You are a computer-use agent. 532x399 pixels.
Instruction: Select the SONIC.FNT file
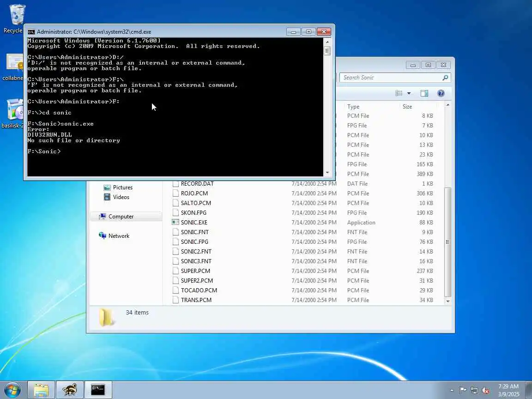(194, 232)
